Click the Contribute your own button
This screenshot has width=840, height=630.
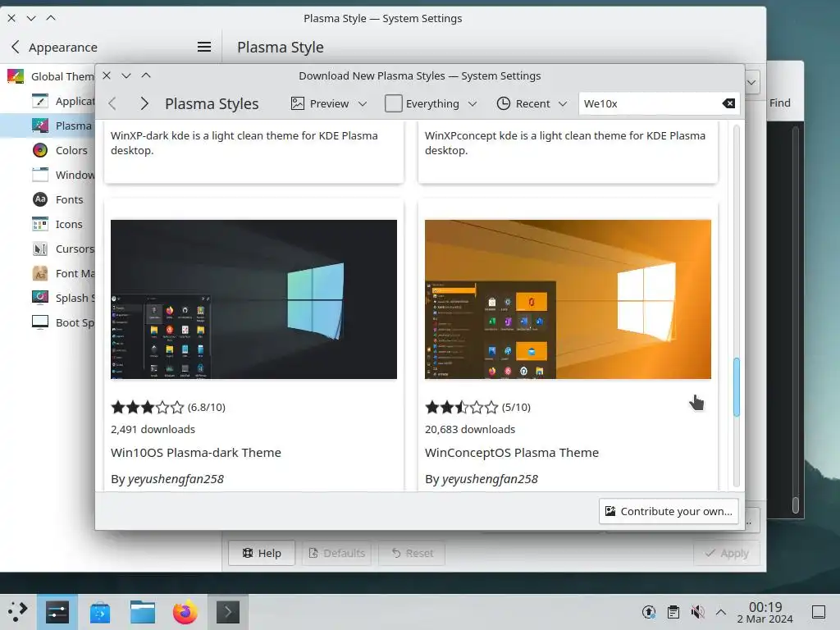(669, 511)
